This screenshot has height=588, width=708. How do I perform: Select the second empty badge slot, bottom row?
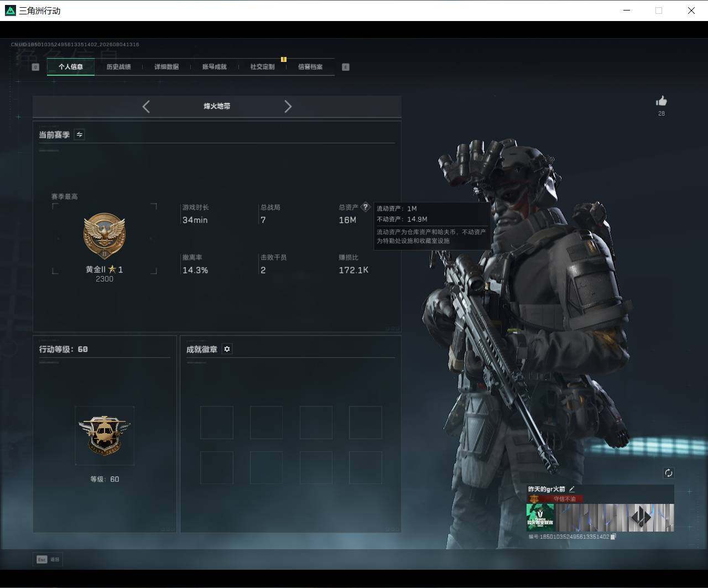[266, 468]
